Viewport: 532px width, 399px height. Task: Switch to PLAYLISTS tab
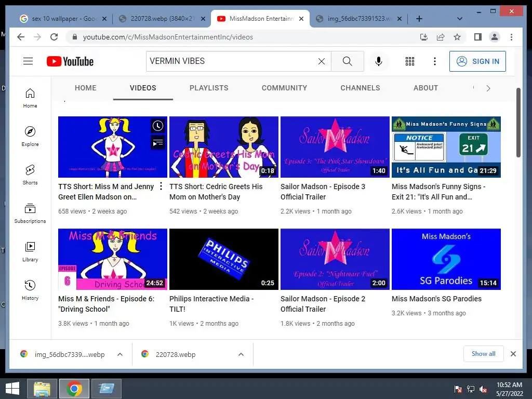pyautogui.click(x=209, y=88)
